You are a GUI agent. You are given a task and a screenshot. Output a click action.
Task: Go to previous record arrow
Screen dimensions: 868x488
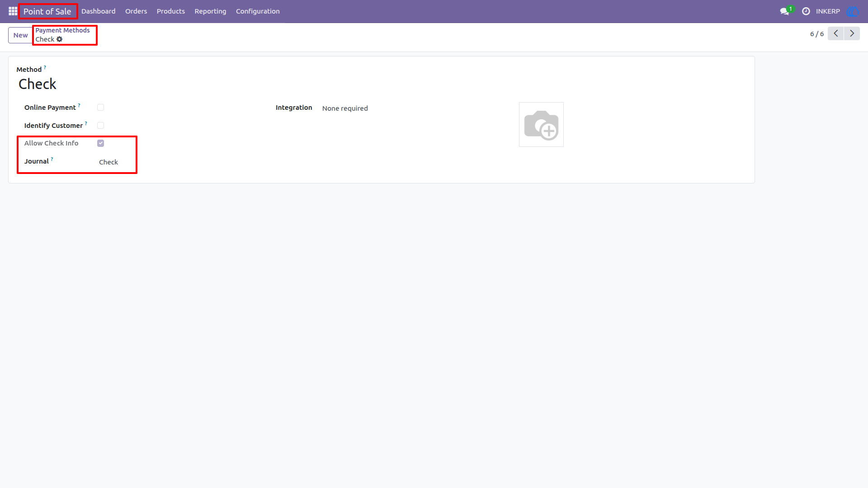click(x=835, y=33)
